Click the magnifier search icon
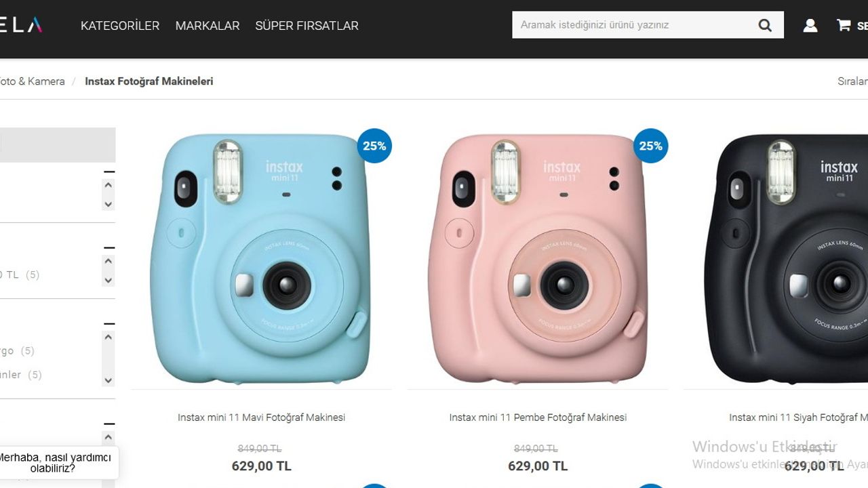Image resolution: width=868 pixels, height=488 pixels. [765, 26]
